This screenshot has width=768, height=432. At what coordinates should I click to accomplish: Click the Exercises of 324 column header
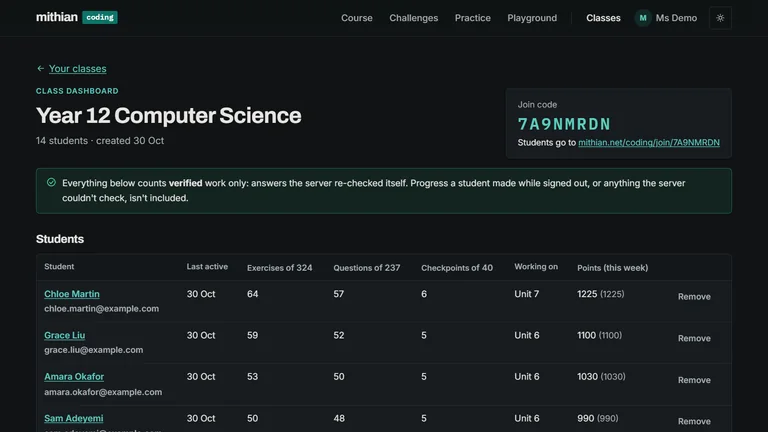(x=279, y=268)
